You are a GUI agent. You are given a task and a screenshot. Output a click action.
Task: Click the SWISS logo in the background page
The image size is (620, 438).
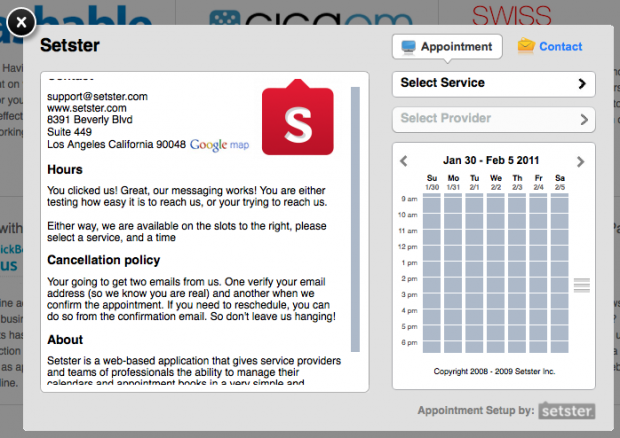(x=512, y=15)
